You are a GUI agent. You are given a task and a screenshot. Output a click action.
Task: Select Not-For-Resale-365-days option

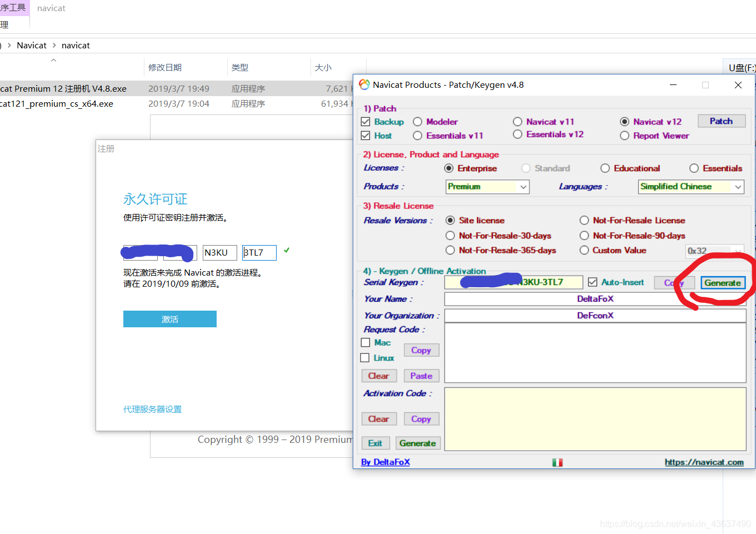(450, 251)
